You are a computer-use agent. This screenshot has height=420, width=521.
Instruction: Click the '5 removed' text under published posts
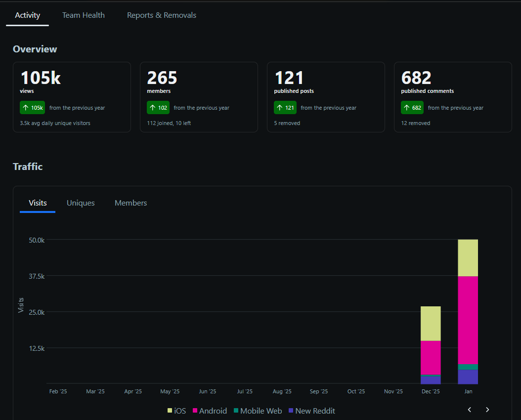tap(287, 123)
